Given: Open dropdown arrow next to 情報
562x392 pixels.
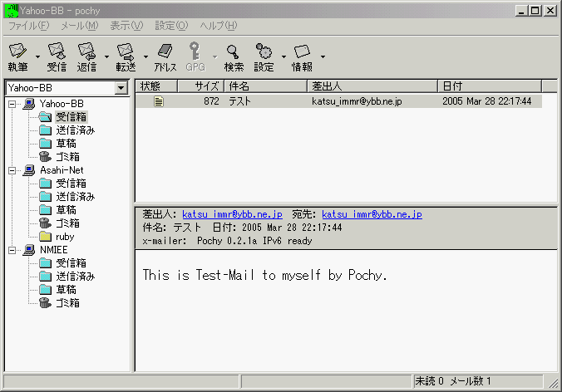Looking at the screenshot, I should (323, 56).
